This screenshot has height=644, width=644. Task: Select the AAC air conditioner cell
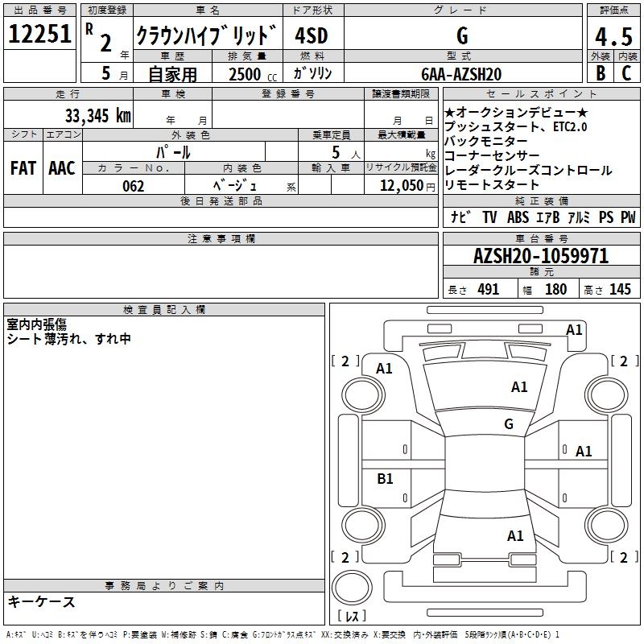[62, 167]
